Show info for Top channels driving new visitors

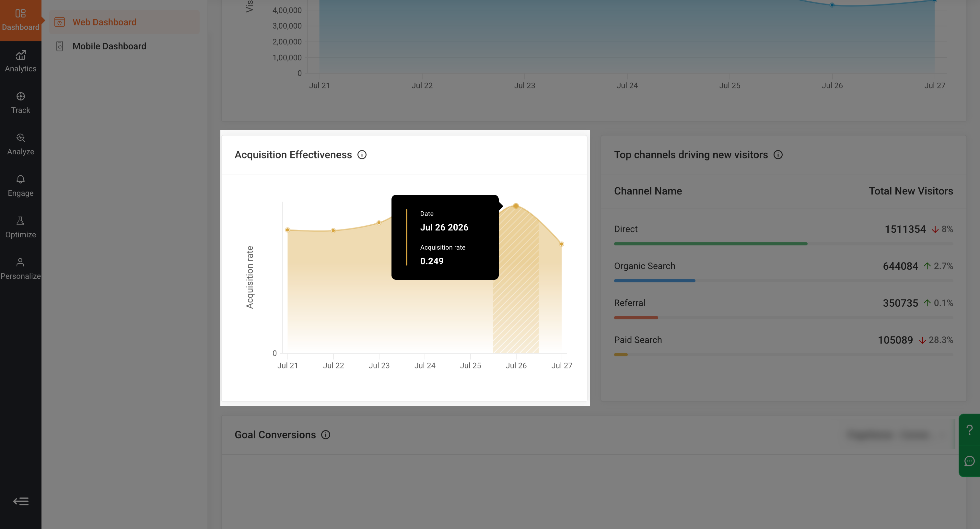(778, 155)
